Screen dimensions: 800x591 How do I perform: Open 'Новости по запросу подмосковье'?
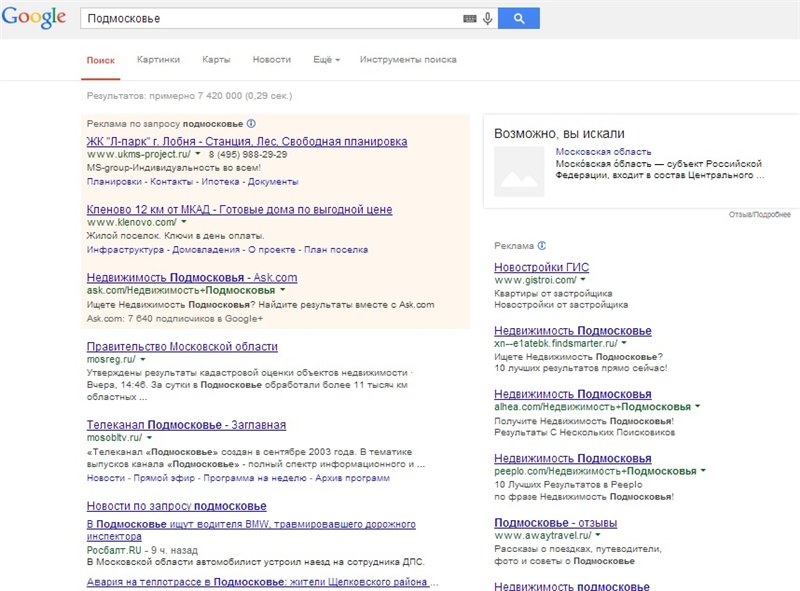coord(177,506)
